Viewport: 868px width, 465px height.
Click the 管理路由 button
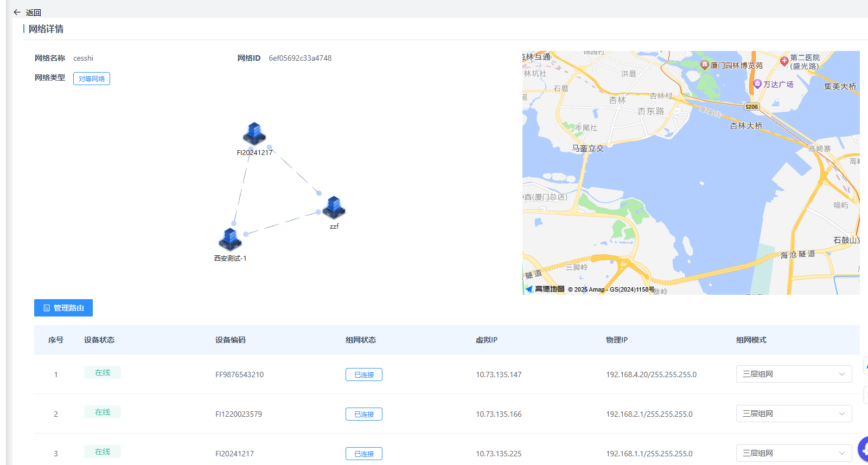(x=63, y=308)
